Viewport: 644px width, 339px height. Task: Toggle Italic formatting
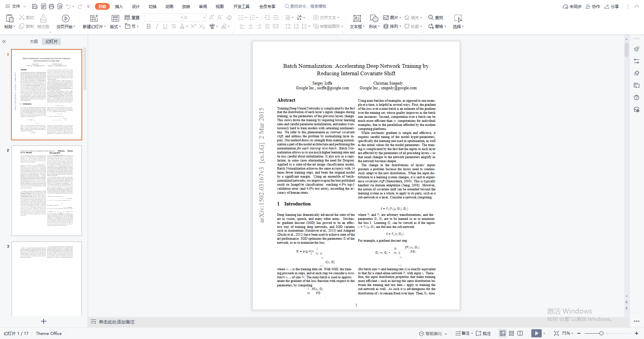[x=157, y=26]
